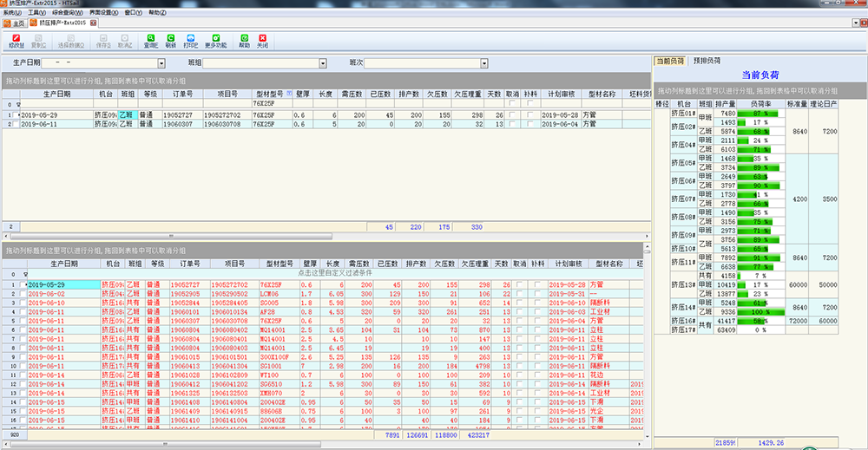Click the 修改 (Modify) toolbar icon
The height and width of the screenshot is (450, 868).
pos(16,40)
